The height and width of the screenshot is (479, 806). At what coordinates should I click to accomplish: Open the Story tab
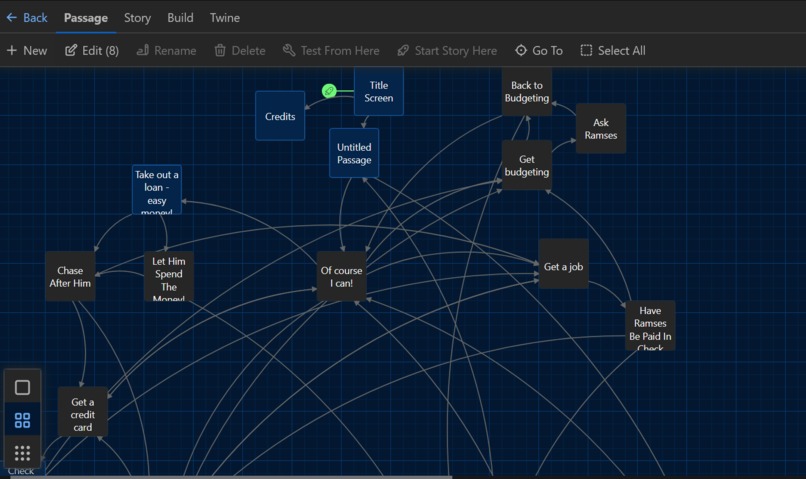point(137,18)
